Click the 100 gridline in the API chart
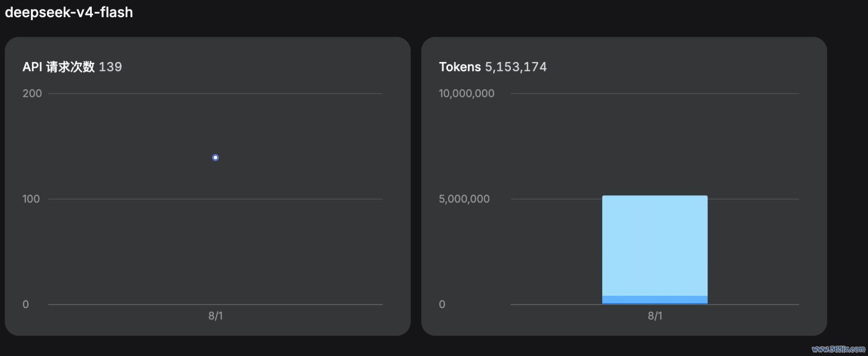This screenshot has width=868, height=356. pyautogui.click(x=215, y=199)
